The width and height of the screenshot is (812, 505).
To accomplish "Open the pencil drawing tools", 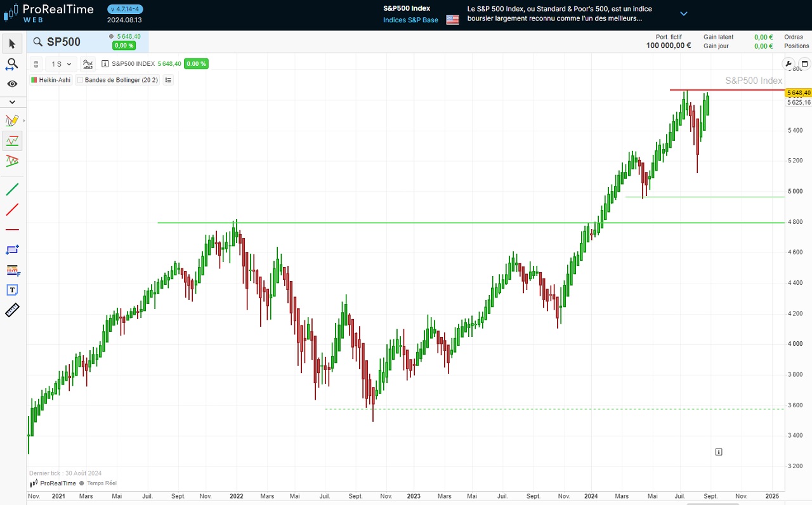I will click(x=12, y=121).
